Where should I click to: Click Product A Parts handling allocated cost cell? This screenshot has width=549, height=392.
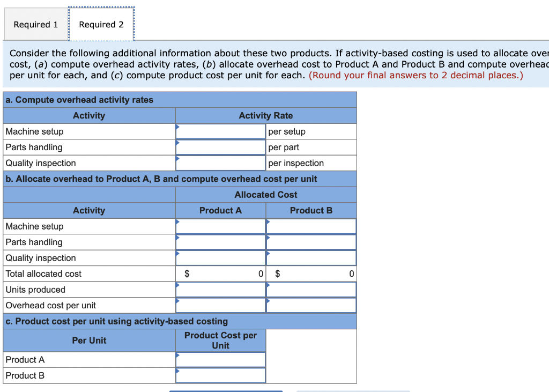coord(220,242)
